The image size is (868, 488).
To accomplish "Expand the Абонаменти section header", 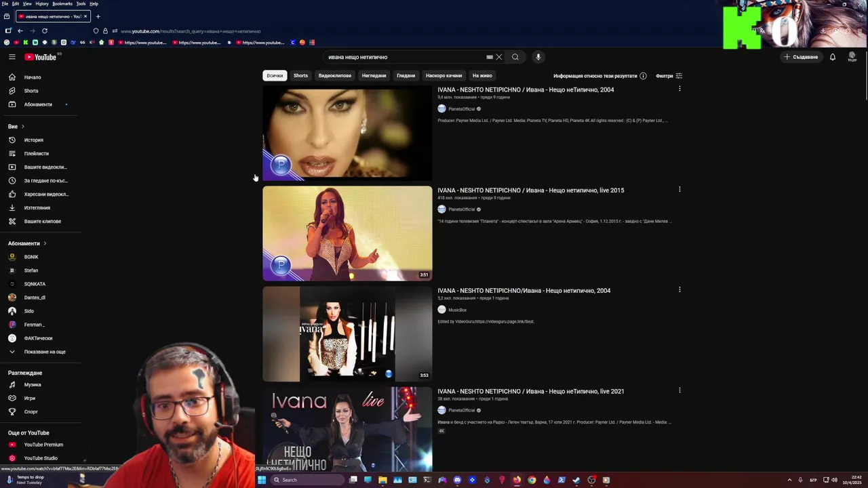I will [27, 243].
